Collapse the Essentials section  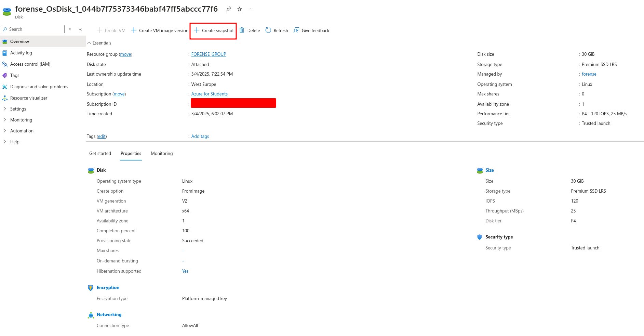click(89, 43)
